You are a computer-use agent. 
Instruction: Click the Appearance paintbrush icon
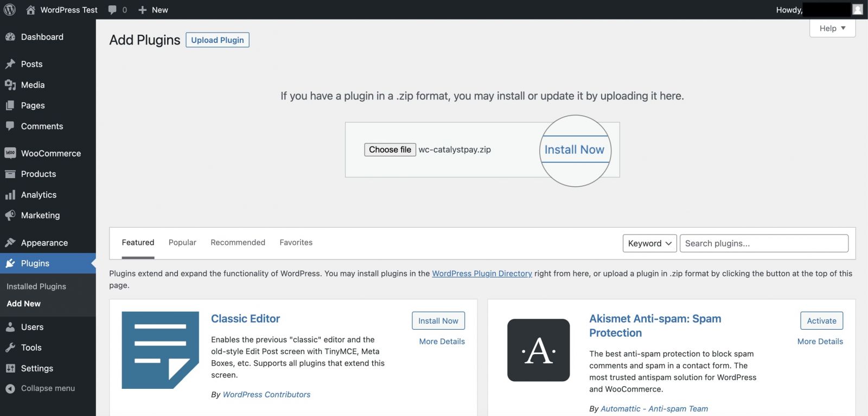10,243
